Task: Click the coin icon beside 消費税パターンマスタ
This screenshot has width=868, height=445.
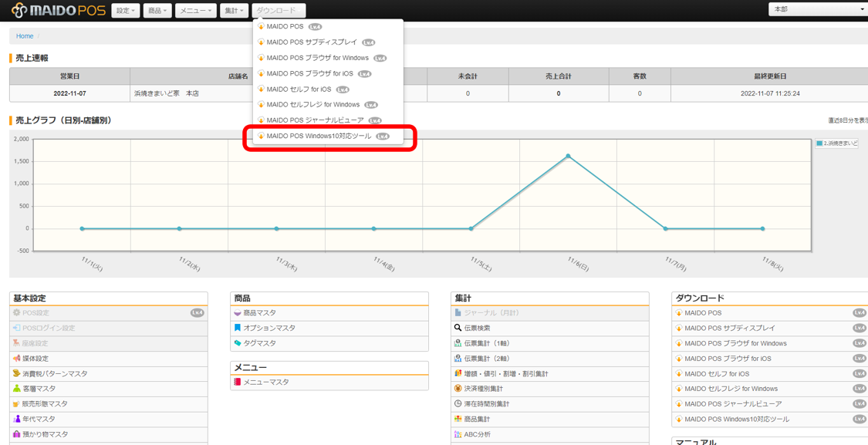Action: (x=16, y=373)
